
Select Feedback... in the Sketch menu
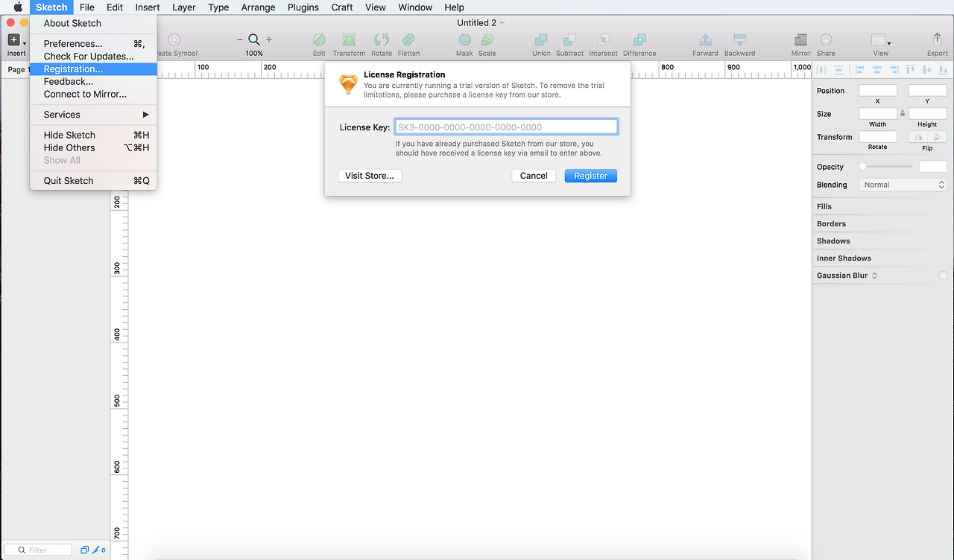[93, 82]
